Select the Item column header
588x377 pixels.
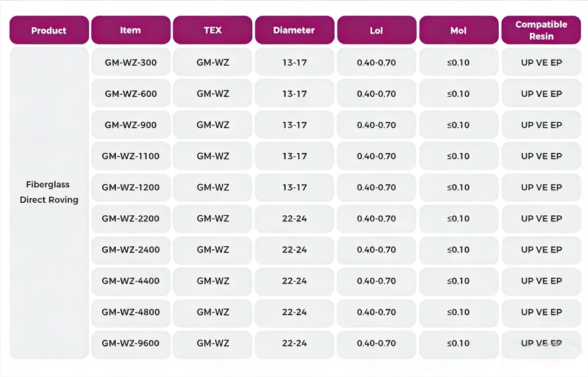(x=131, y=30)
